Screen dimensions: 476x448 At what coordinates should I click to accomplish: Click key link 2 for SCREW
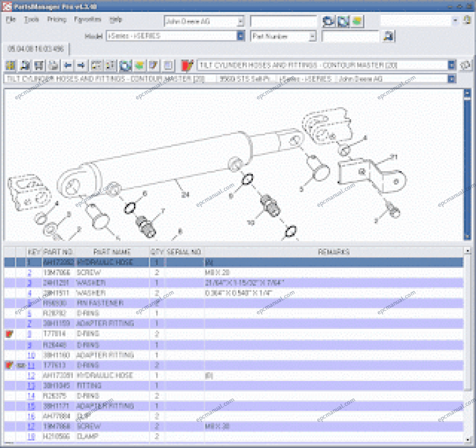[29, 273]
